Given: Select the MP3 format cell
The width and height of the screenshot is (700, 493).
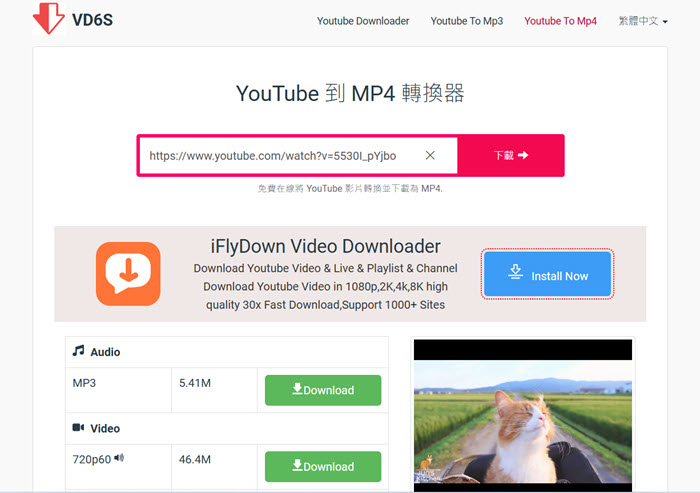Looking at the screenshot, I should click(118, 390).
